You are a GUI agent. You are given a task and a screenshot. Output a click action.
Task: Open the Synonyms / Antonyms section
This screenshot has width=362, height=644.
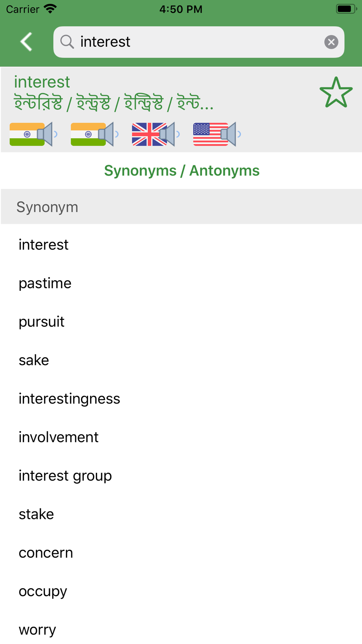(182, 171)
